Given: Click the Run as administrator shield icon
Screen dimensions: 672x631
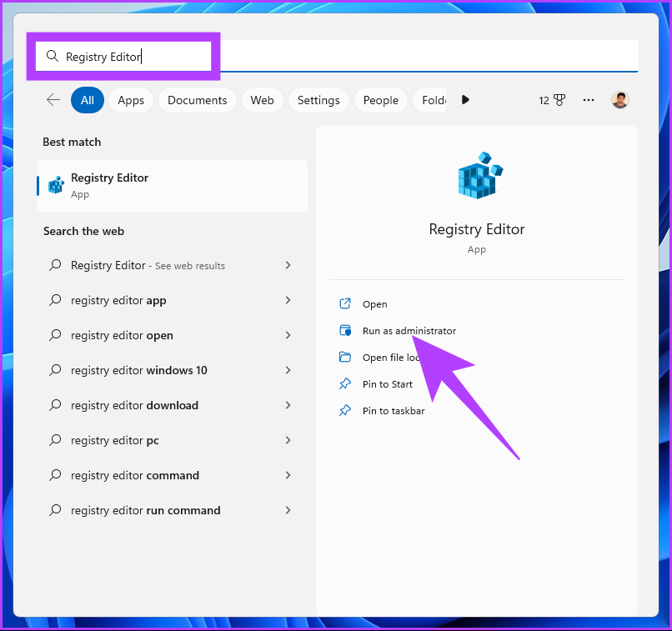Looking at the screenshot, I should [x=345, y=331].
